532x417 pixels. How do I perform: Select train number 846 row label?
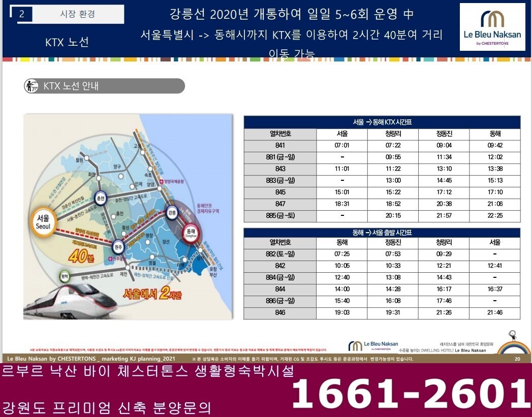click(280, 312)
